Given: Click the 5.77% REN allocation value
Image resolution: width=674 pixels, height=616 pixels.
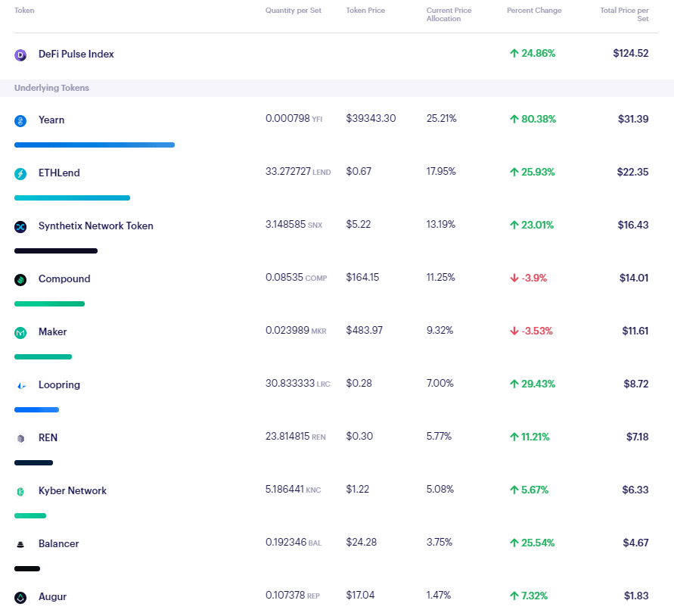Looking at the screenshot, I should coord(439,436).
